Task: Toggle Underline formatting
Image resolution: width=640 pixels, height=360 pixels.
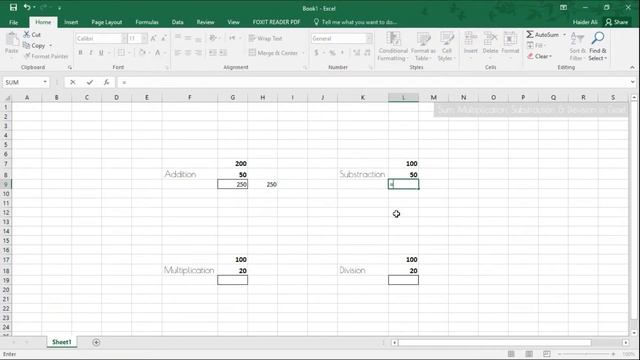Action: pyautogui.click(x=101, y=53)
